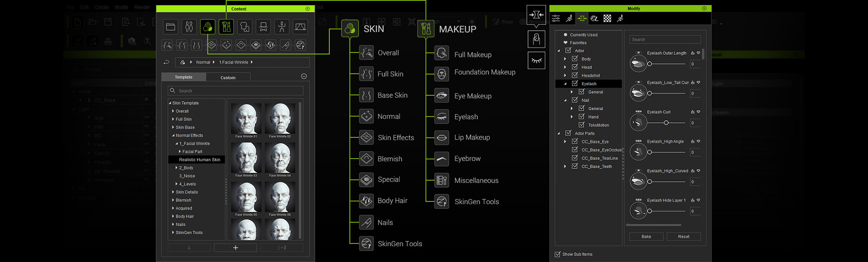Click the Eyelash Curl slider handle
Image resolution: width=868 pixels, height=262 pixels.
[x=666, y=123]
